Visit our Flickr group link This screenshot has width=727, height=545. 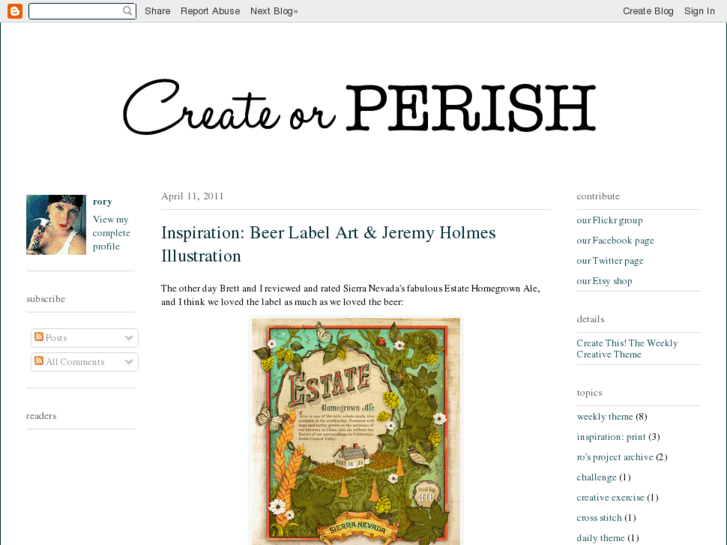point(609,220)
